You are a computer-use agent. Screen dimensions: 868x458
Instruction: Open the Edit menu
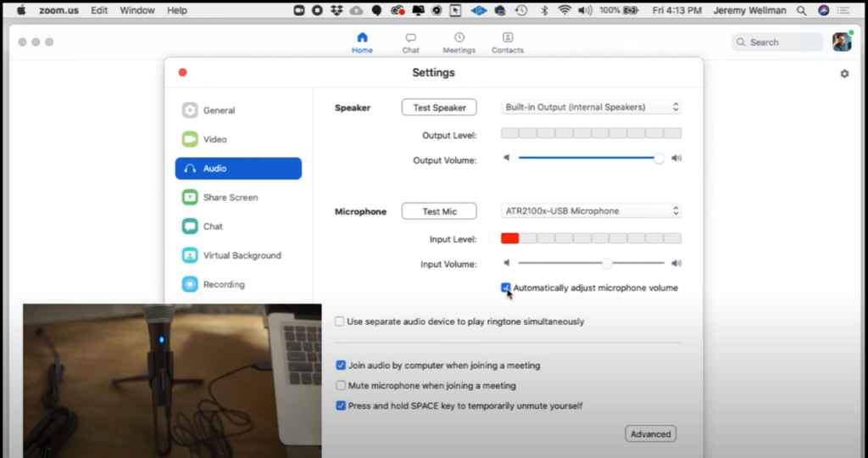point(99,10)
